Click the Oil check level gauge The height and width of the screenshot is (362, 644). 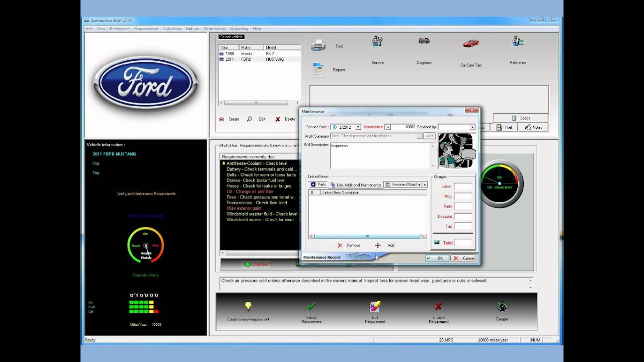[x=499, y=184]
